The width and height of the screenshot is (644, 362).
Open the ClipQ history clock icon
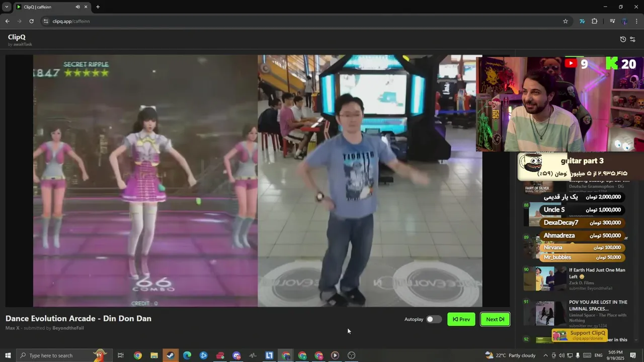(623, 39)
